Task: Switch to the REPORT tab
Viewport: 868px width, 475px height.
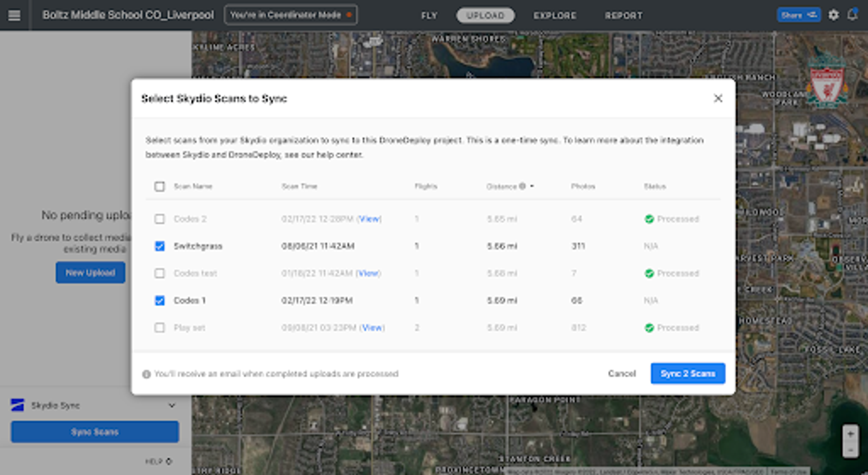Action: (x=624, y=16)
